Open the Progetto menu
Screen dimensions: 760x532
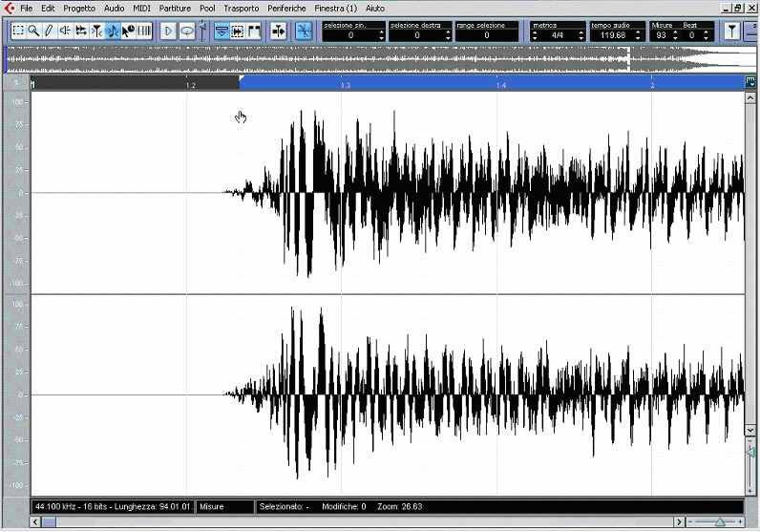click(79, 8)
